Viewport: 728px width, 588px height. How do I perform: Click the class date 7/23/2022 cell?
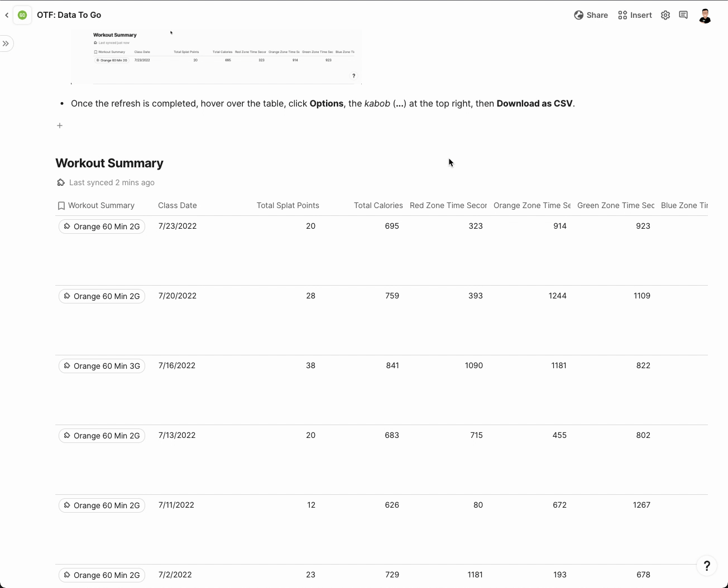178,226
